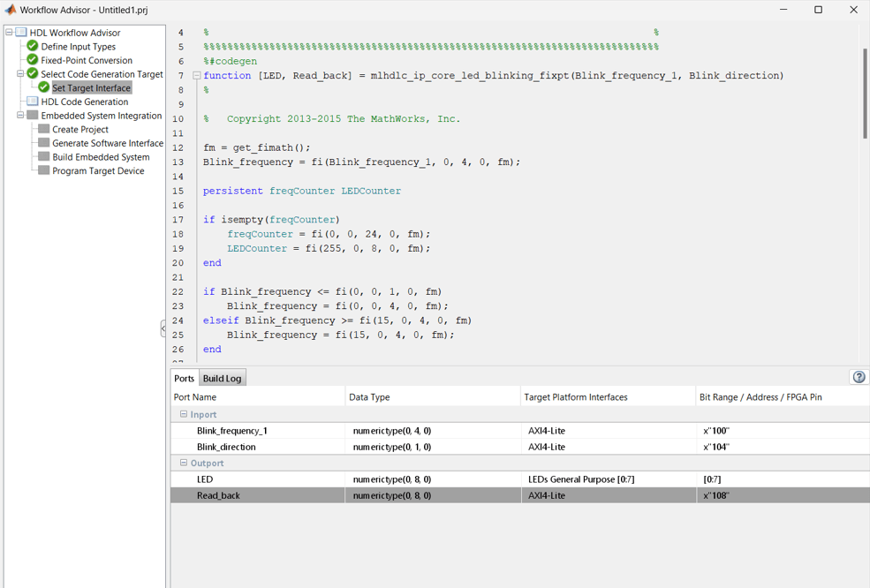
Task: Click the green check icon for Define Input Types
Action: click(33, 47)
